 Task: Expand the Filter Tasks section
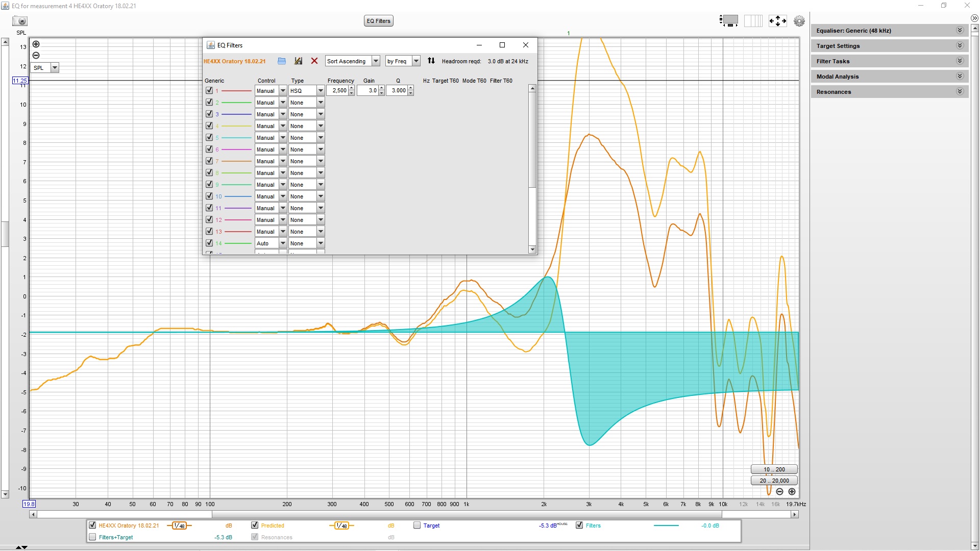tap(889, 61)
